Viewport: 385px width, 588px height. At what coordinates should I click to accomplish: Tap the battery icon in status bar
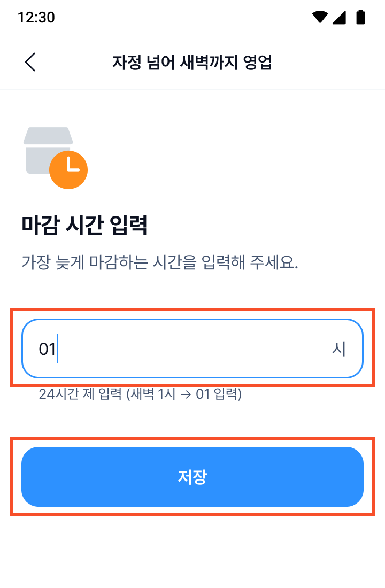(x=361, y=17)
